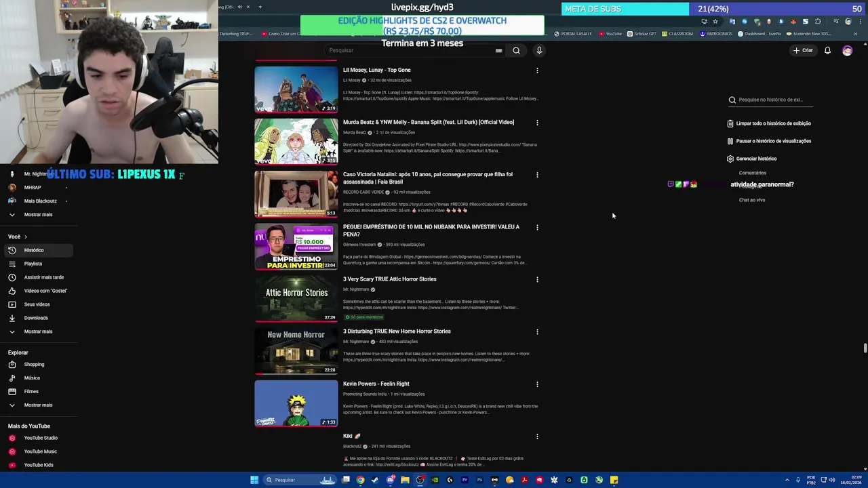
Task: Open options for Nubank empréstimo video
Action: coord(537,227)
